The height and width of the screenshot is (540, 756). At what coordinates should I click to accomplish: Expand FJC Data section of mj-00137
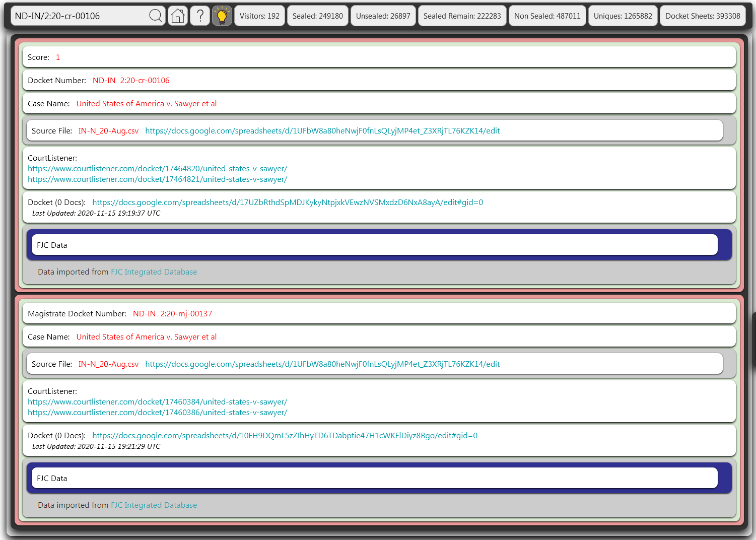374,478
